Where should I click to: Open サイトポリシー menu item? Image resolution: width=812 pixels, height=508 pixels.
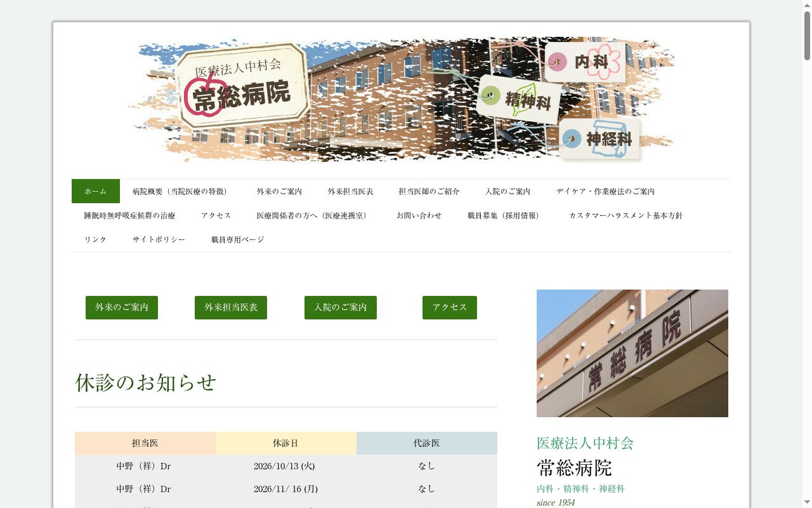point(159,239)
